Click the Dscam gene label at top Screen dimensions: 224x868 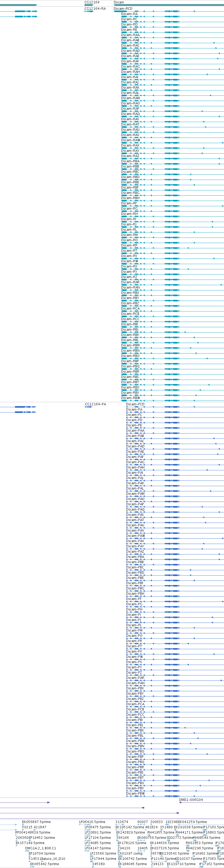(x=119, y=2)
